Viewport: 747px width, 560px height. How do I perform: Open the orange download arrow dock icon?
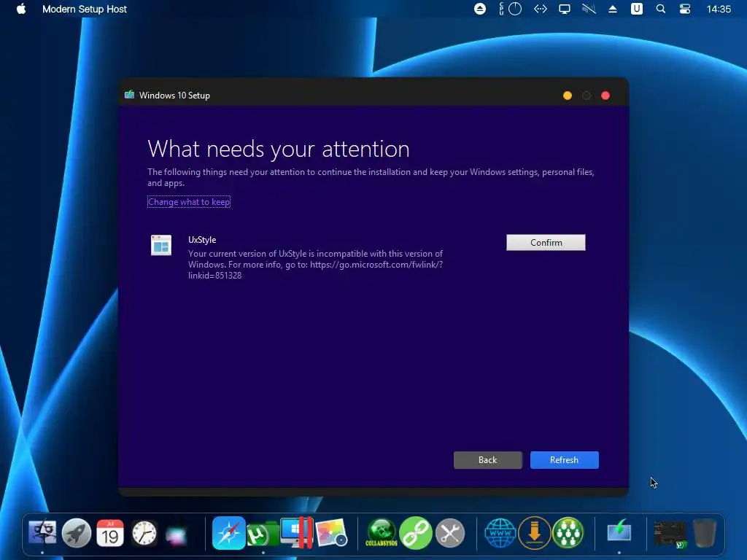535,532
